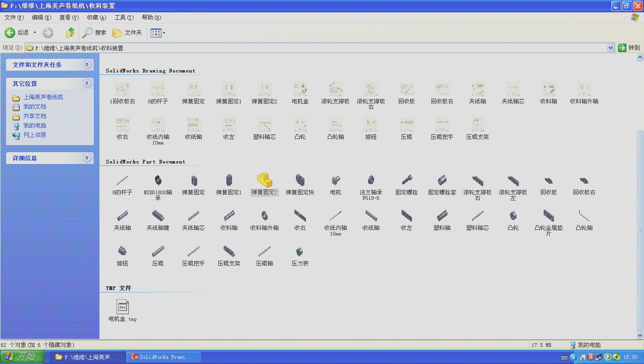
Task: Open the 查看(V) menu
Action: pos(69,18)
